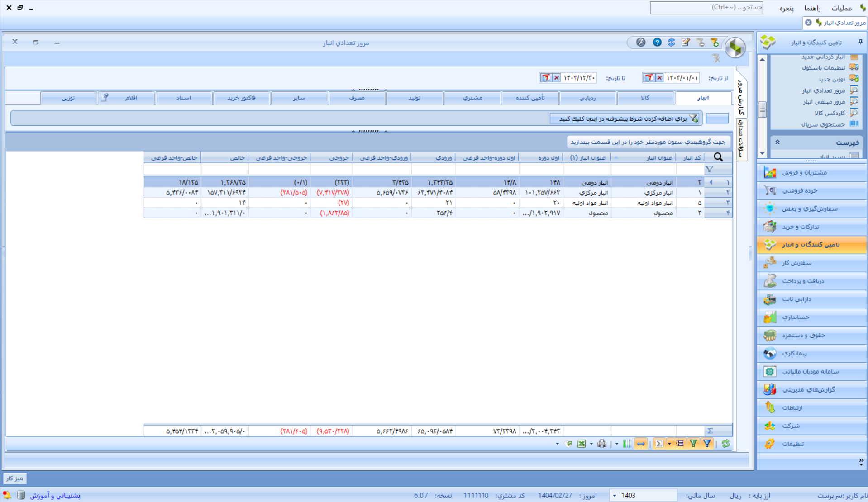Sort by the کد انبار column header
The height and width of the screenshot is (502, 868).
point(691,157)
